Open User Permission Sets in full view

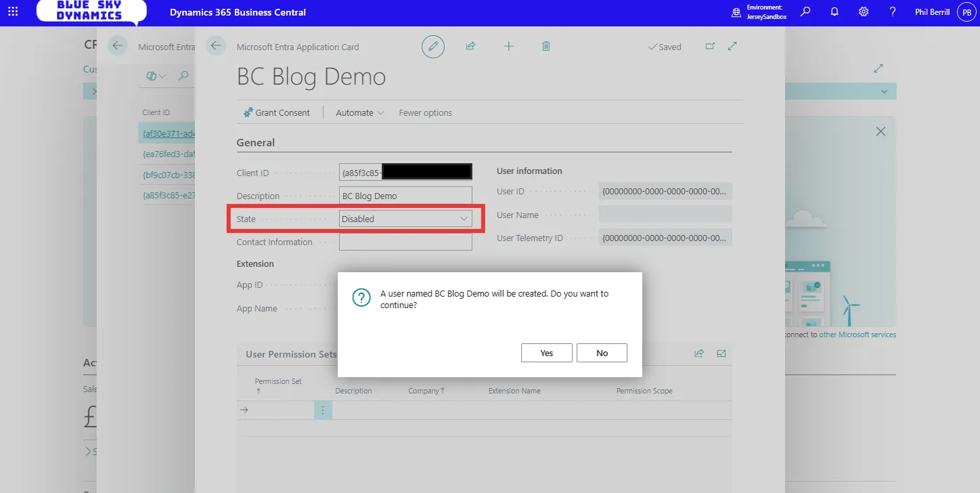[x=721, y=353]
